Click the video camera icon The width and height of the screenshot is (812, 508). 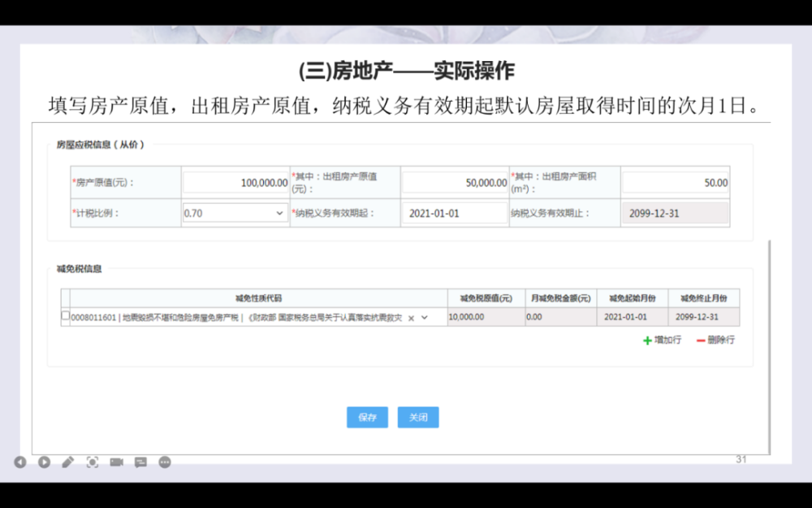click(116, 462)
